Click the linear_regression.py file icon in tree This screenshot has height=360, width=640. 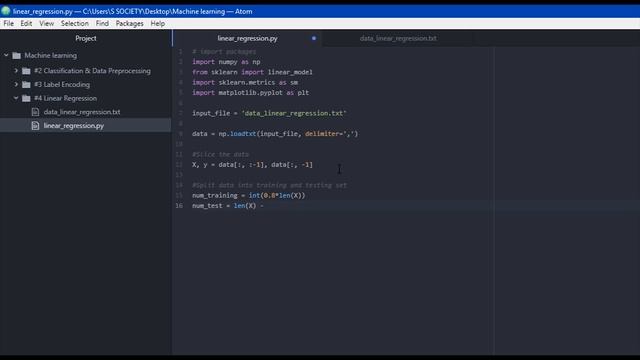(36, 126)
